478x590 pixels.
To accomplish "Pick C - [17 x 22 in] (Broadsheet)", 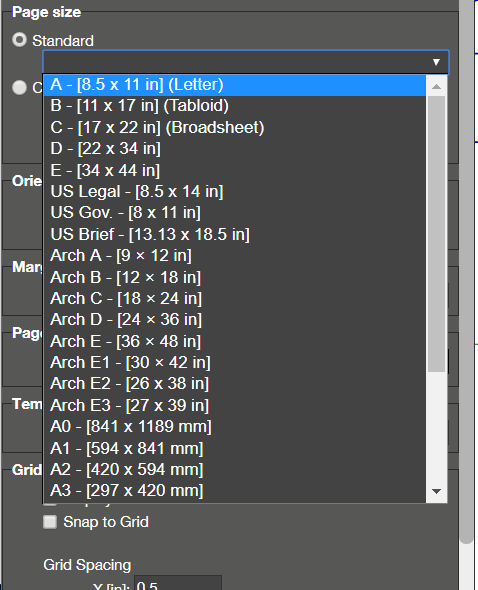I will point(235,127).
